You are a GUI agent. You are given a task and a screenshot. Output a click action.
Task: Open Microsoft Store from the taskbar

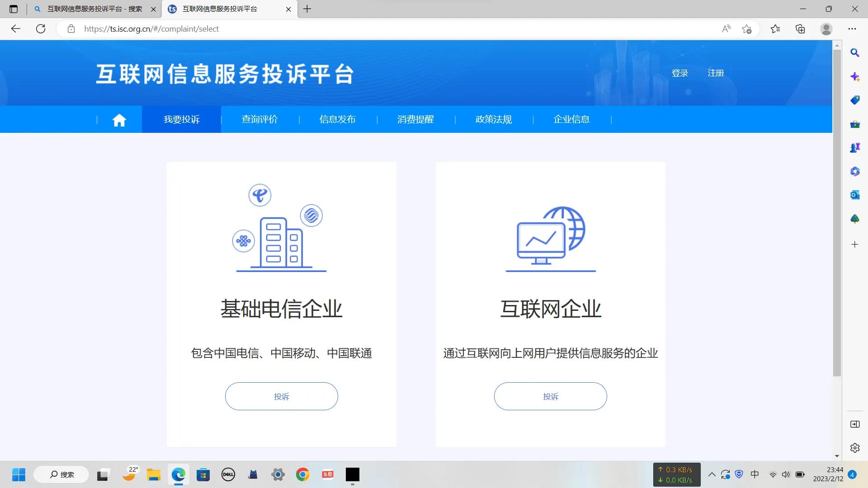coord(203,474)
